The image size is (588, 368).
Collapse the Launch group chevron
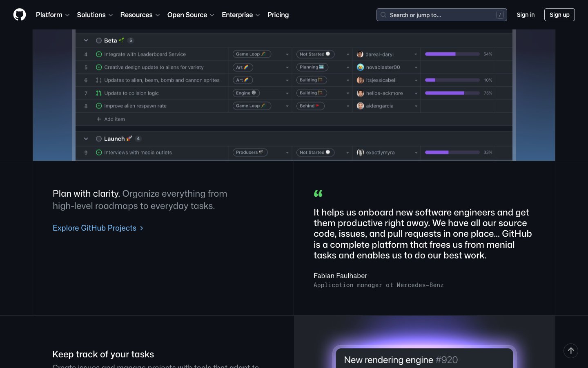[x=86, y=139]
